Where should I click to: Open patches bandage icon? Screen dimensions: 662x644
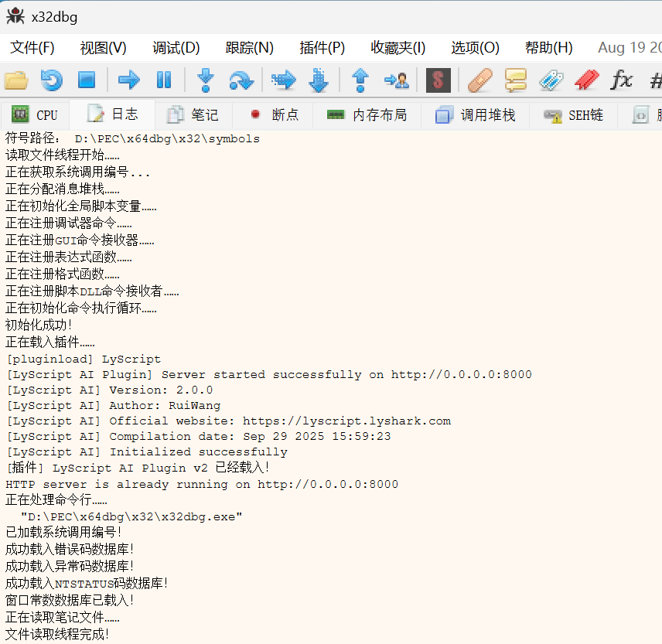(x=480, y=80)
